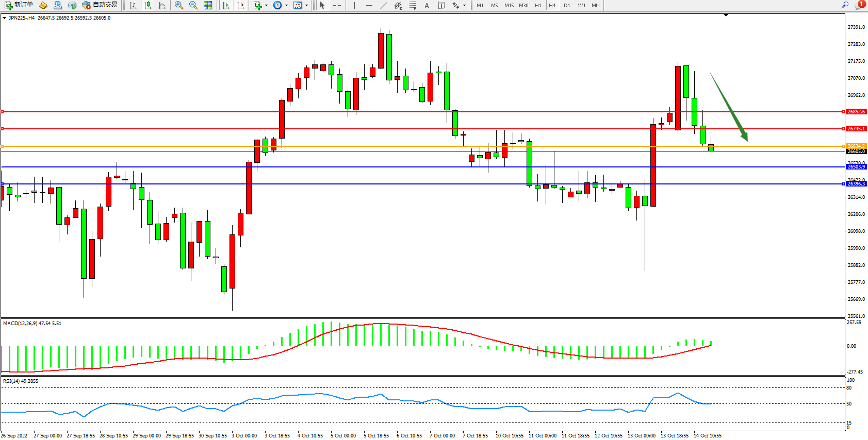868x440 pixels.
Task: Zoom out of the chart
Action: coord(193,5)
